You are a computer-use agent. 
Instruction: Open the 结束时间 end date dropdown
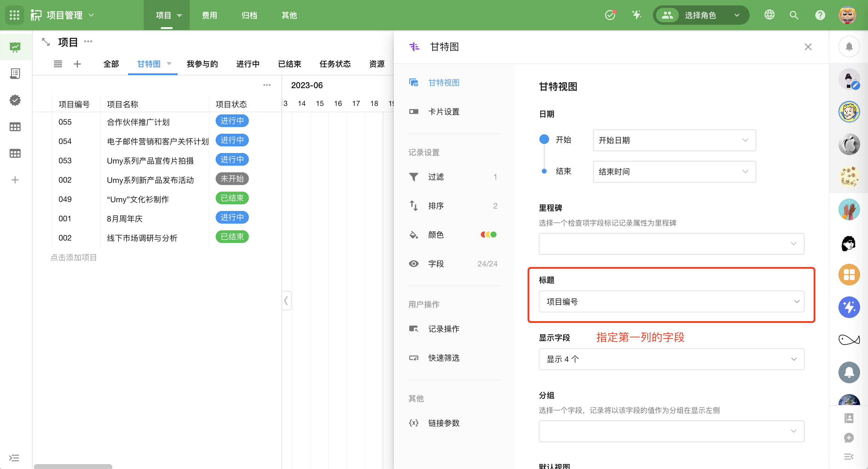(674, 172)
